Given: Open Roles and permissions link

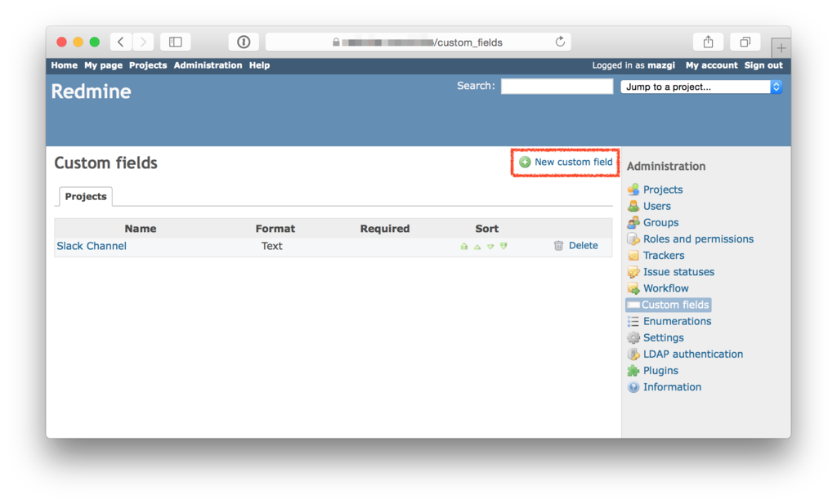Looking at the screenshot, I should tap(698, 239).
